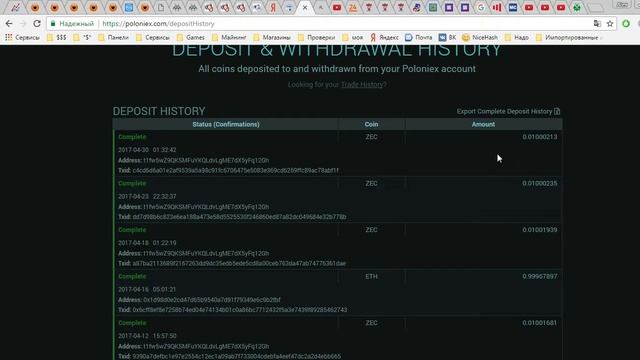Open the Импортированные bookmark folder
Screen dimensions: 640x360
(567, 38)
